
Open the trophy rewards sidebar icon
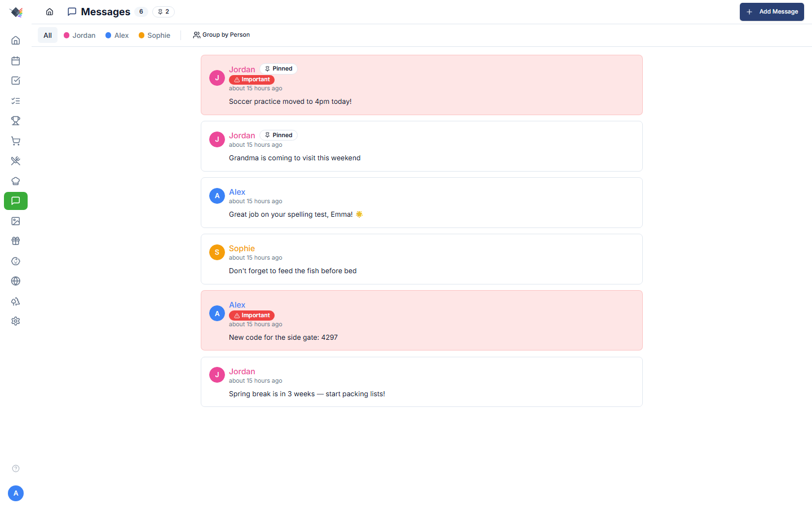point(16,121)
